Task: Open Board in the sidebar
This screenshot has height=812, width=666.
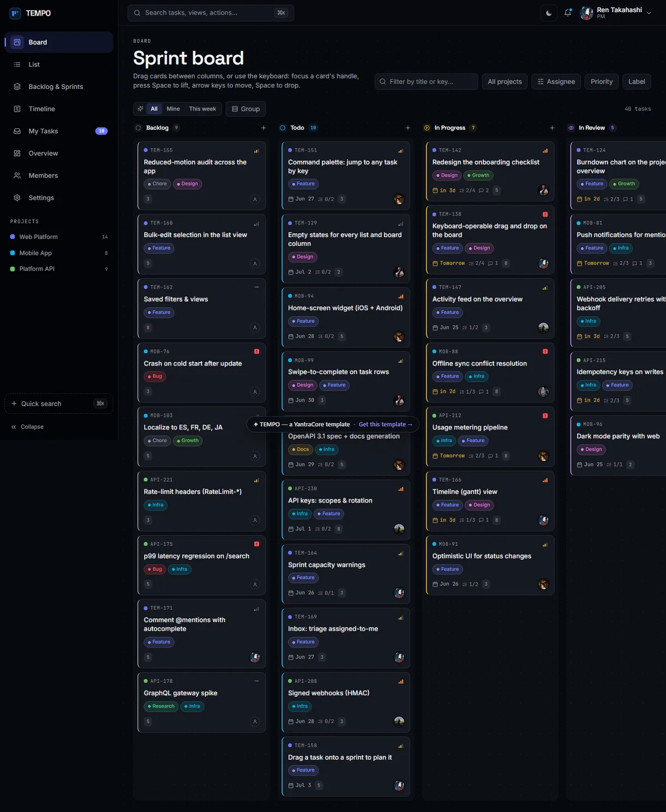Action: click(x=59, y=42)
